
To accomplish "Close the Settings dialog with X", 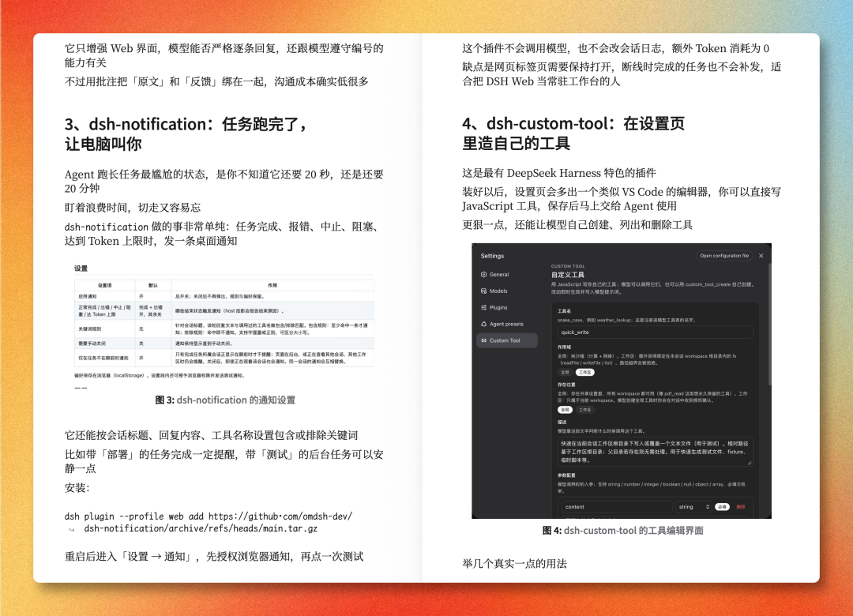I will pyautogui.click(x=761, y=256).
